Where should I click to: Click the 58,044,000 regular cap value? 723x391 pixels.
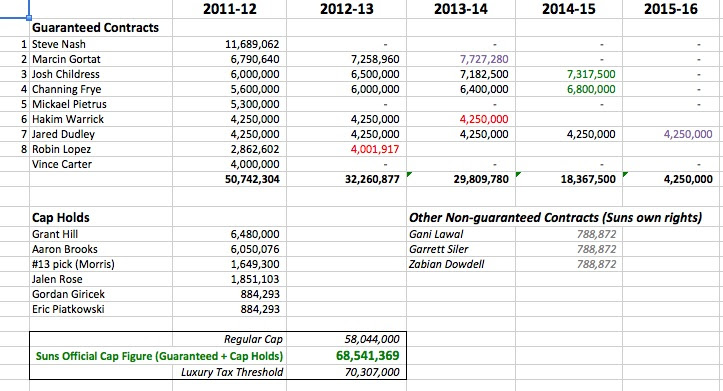(x=346, y=339)
